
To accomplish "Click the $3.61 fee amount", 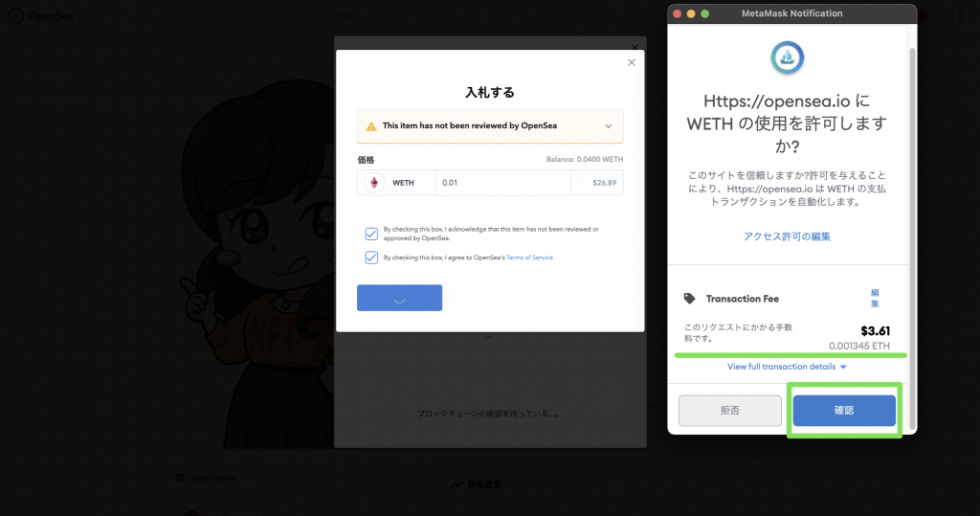I will [x=875, y=331].
